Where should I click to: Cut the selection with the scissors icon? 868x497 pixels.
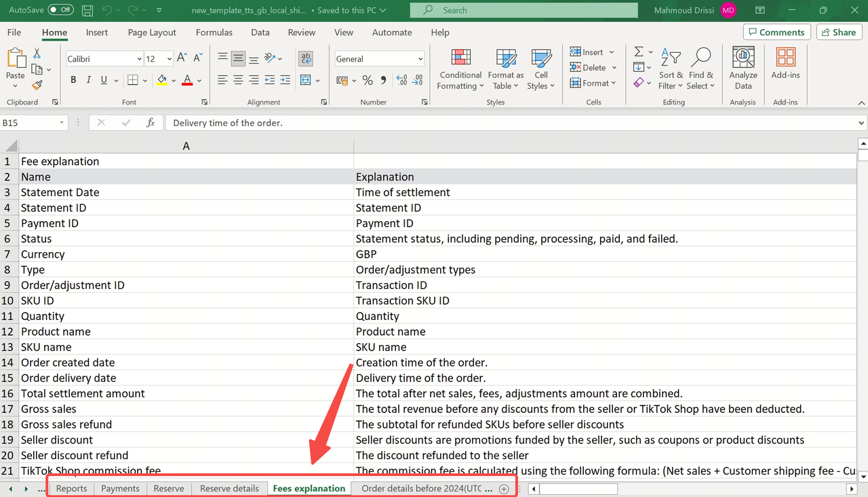pyautogui.click(x=37, y=53)
